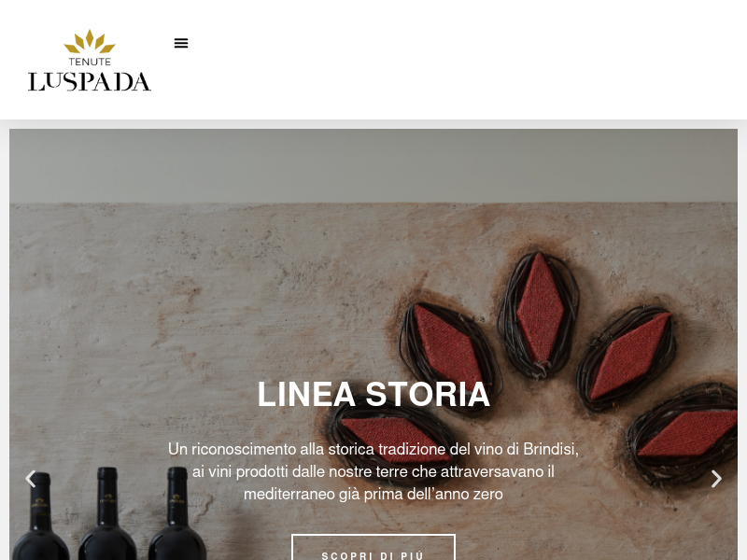Click the golden leaf crown emblem in logo
This screenshot has width=747, height=560.
[90, 41]
